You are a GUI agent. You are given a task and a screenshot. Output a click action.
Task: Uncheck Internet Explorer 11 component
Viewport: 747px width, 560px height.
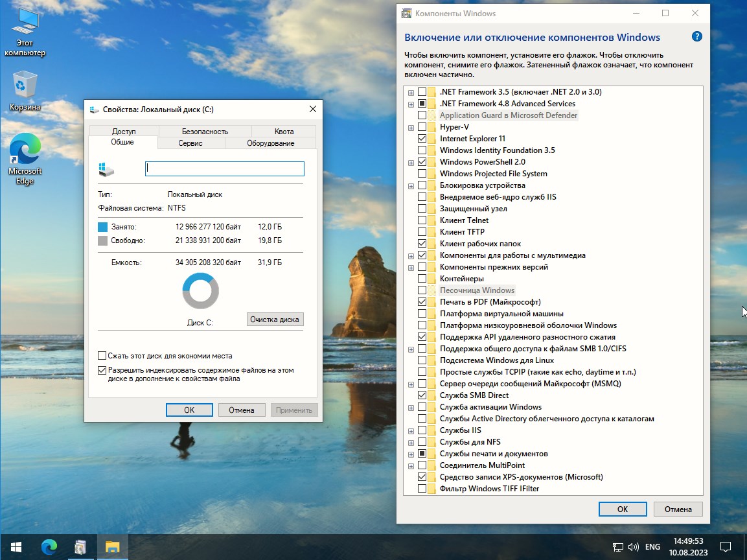pos(422,139)
